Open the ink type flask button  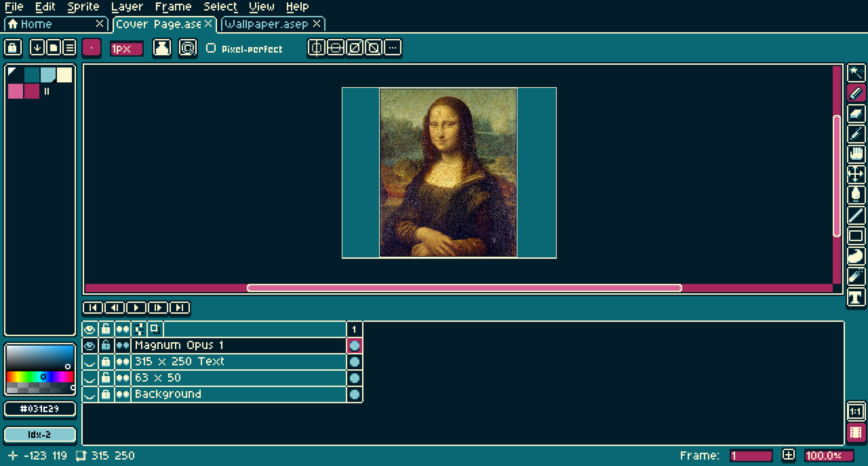[162, 48]
